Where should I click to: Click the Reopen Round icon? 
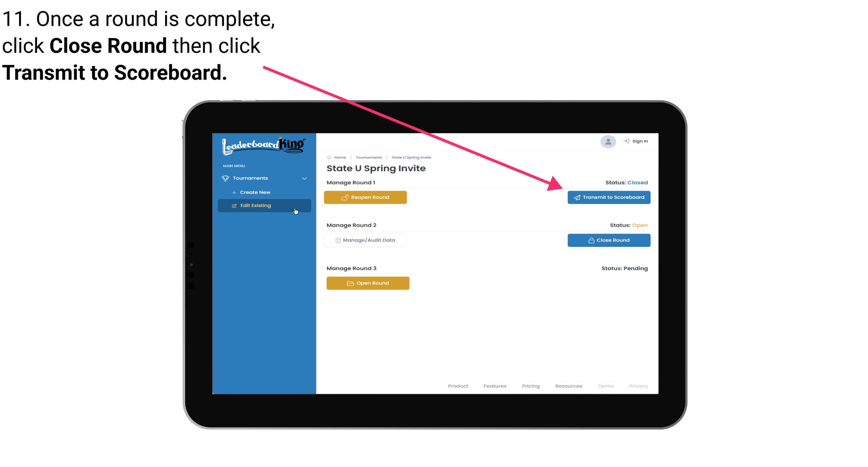[x=345, y=197]
